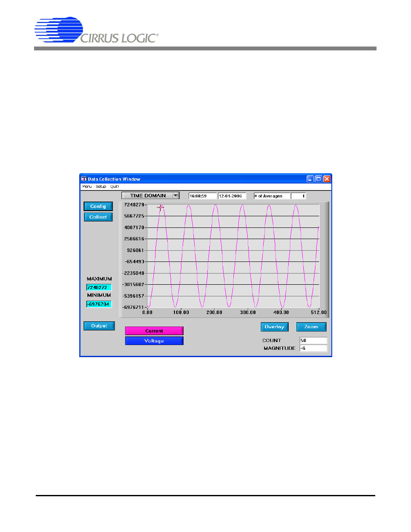411x532 pixels.
Task: Click the graph cursor crosshair marker
Action: tap(160, 207)
